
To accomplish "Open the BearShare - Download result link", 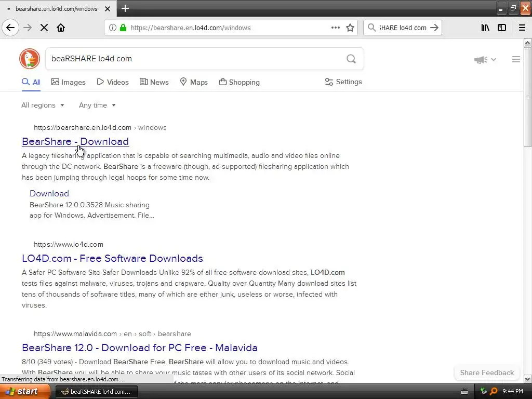I will point(75,141).
